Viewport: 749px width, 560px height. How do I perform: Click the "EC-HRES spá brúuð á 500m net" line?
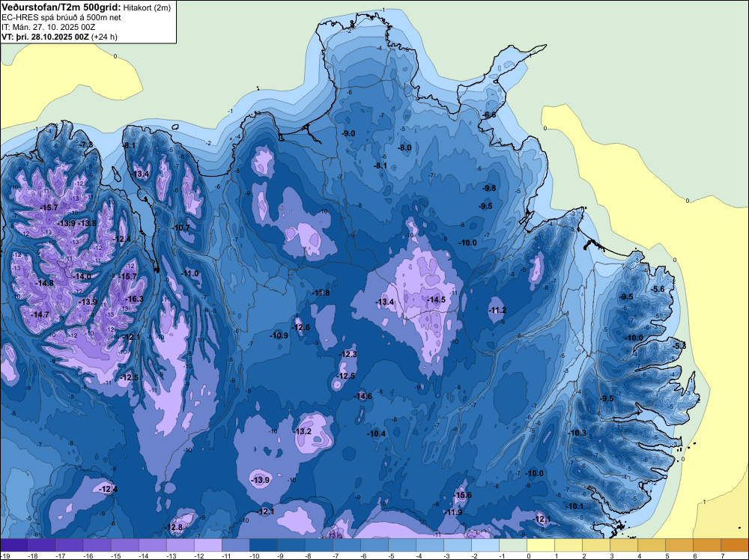pos(61,17)
